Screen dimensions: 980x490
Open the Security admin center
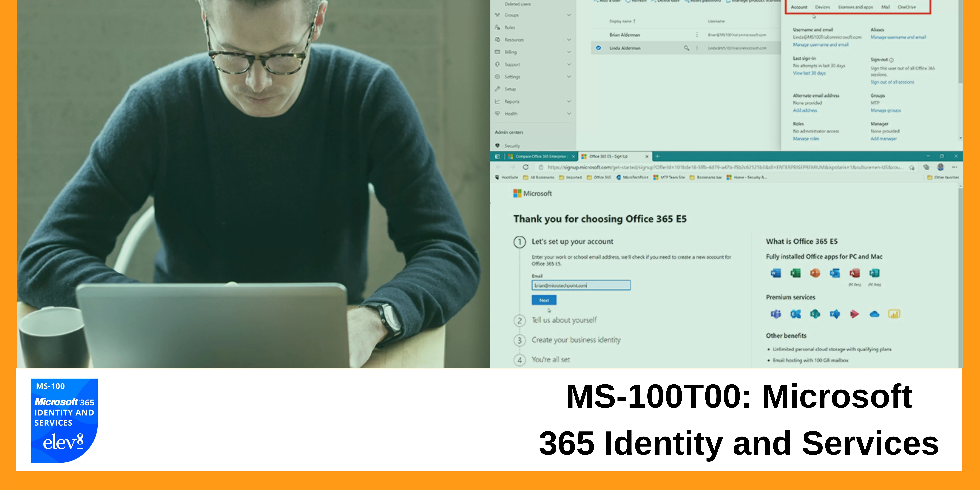(x=512, y=146)
